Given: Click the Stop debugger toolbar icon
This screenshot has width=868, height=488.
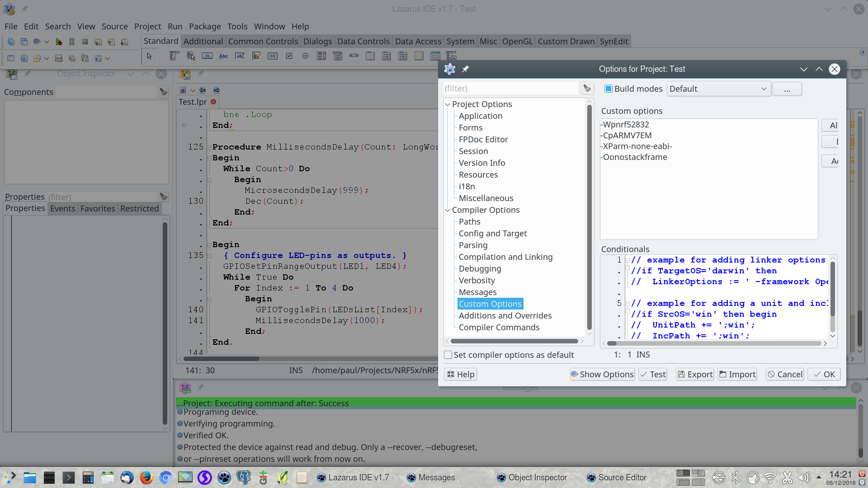Looking at the screenshot, I should (x=85, y=42).
